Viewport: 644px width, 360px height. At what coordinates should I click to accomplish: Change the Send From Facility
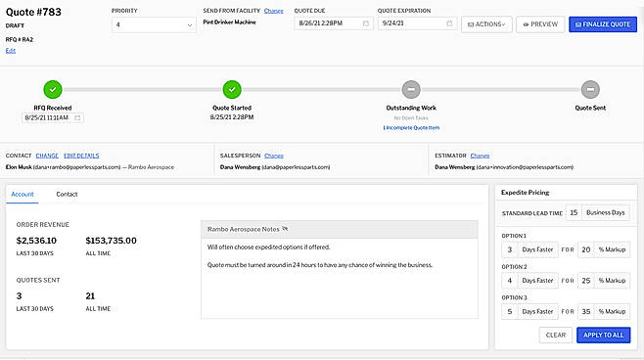point(273,11)
